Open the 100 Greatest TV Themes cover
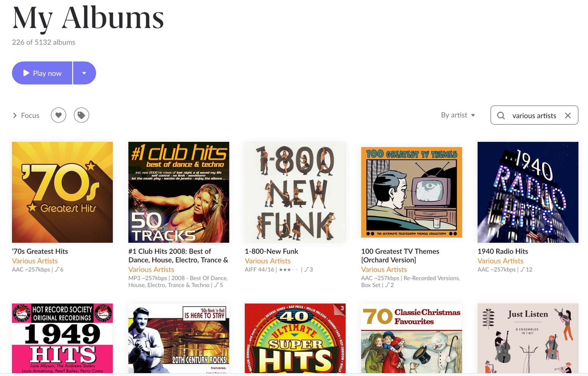The width and height of the screenshot is (588, 376). [x=412, y=192]
